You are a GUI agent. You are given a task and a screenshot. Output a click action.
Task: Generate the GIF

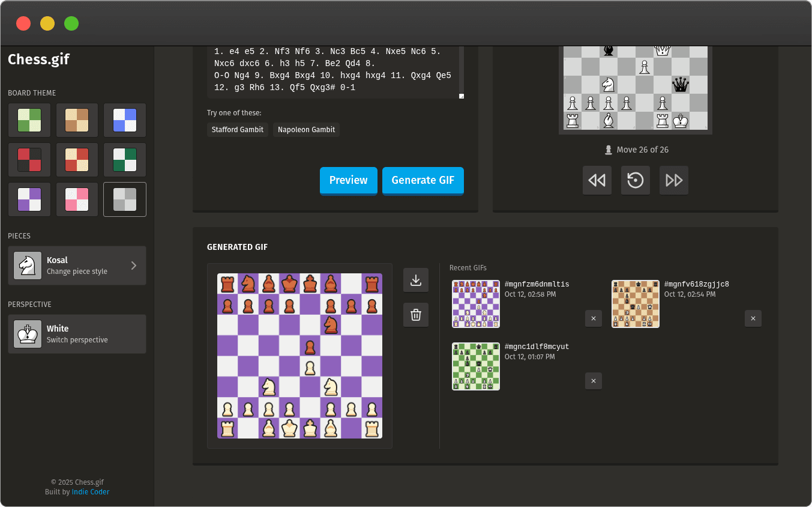(x=423, y=180)
